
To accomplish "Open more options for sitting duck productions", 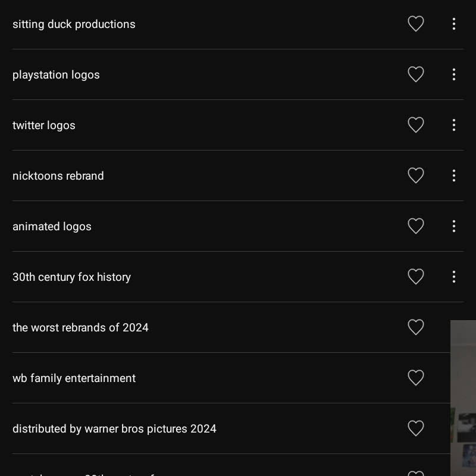I will [454, 24].
